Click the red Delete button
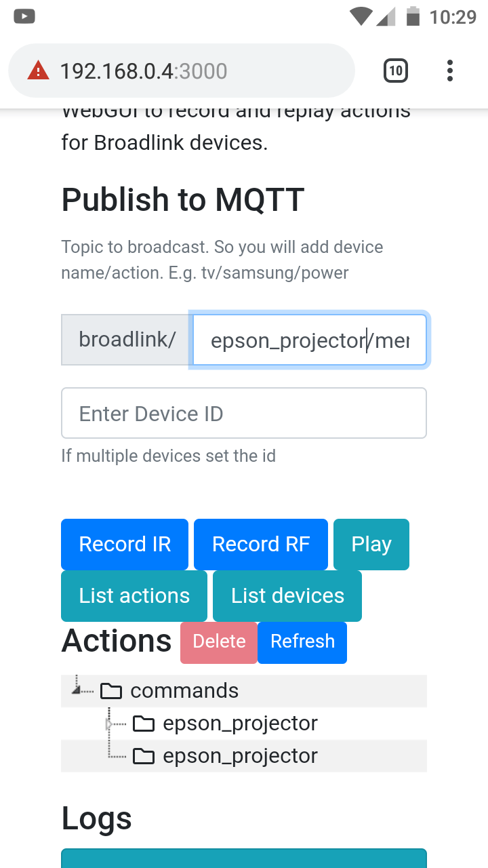The width and height of the screenshot is (488, 868). [x=219, y=642]
